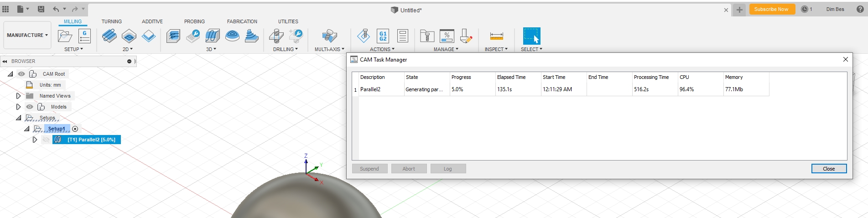The width and height of the screenshot is (868, 218).
Task: Switch to the UTILITIES tab
Action: coord(288,21)
